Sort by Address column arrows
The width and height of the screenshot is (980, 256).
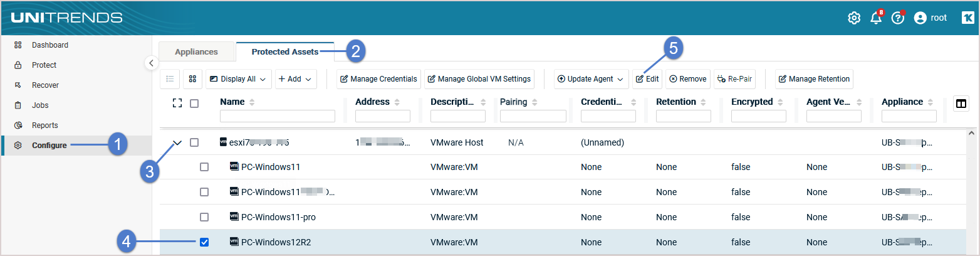pos(397,102)
